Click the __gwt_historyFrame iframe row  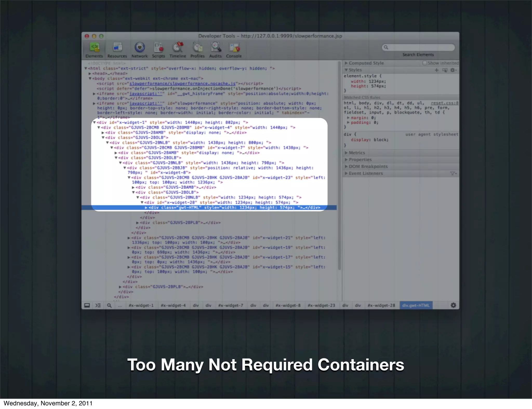[211, 96]
